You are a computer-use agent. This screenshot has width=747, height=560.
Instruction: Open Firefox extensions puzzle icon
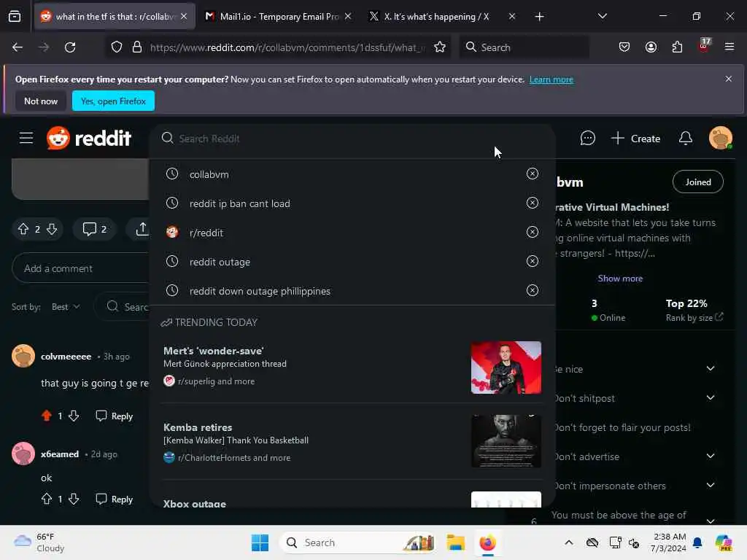tap(677, 47)
